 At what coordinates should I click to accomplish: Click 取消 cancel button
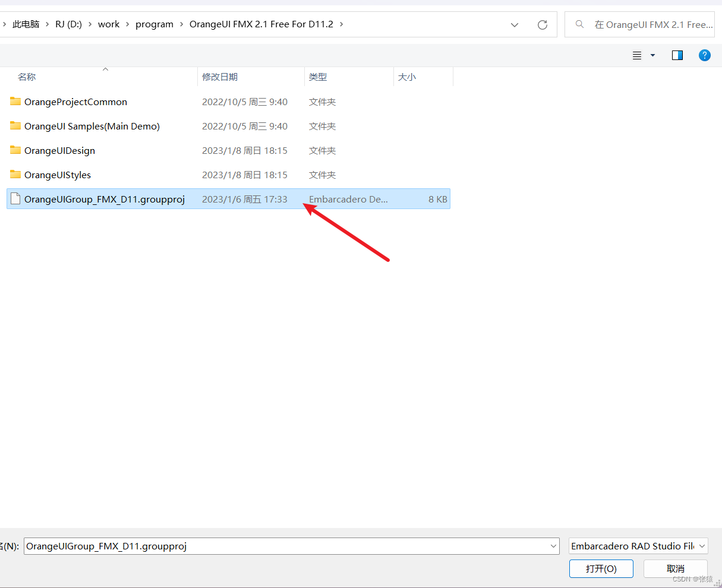coord(676,568)
